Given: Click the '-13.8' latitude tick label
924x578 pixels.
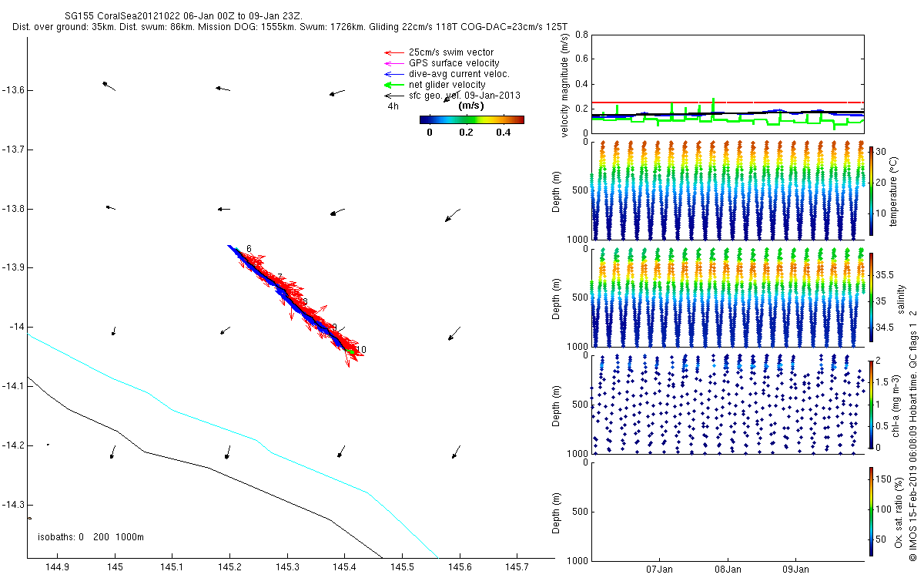Looking at the screenshot, I should [13, 209].
